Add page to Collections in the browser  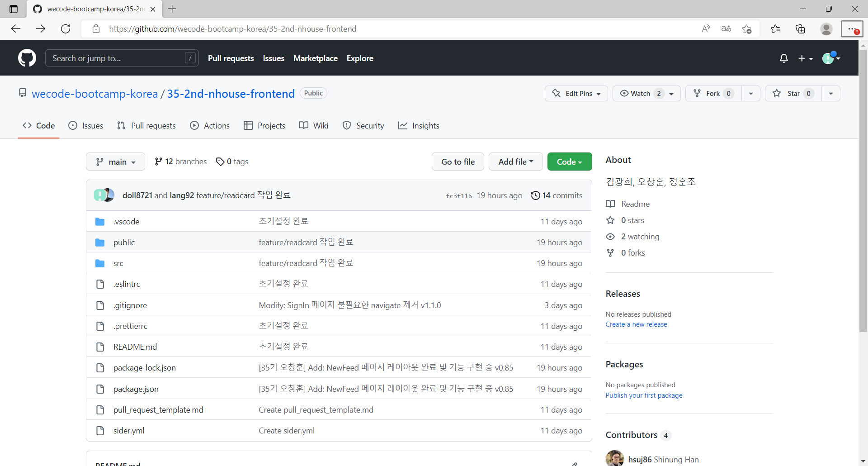(800, 29)
